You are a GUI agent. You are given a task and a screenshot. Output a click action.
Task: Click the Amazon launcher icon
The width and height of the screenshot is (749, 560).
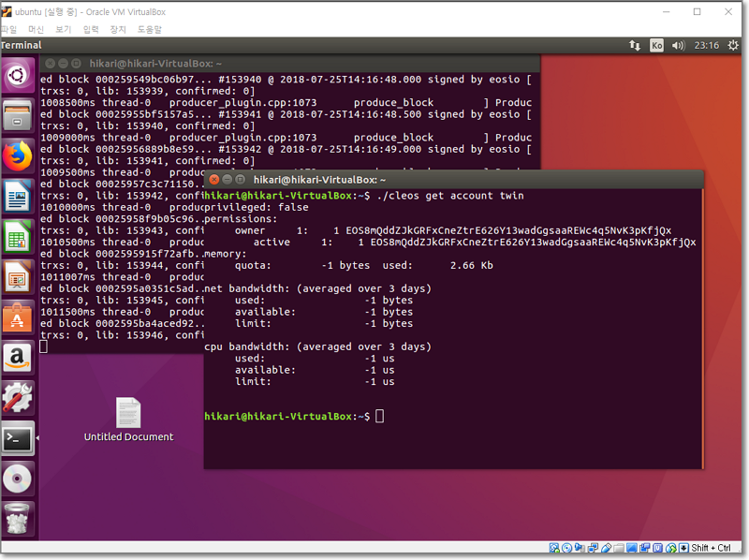(x=18, y=358)
